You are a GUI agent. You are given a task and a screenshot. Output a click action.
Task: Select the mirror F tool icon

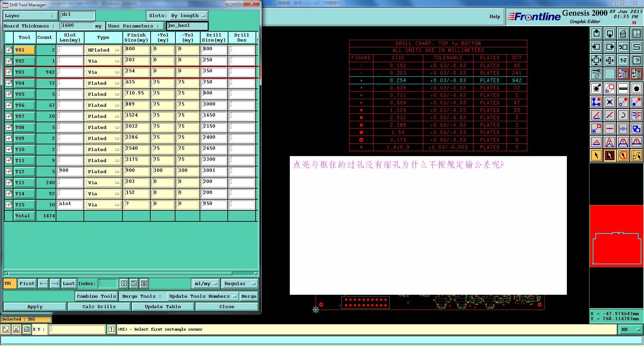(637, 115)
